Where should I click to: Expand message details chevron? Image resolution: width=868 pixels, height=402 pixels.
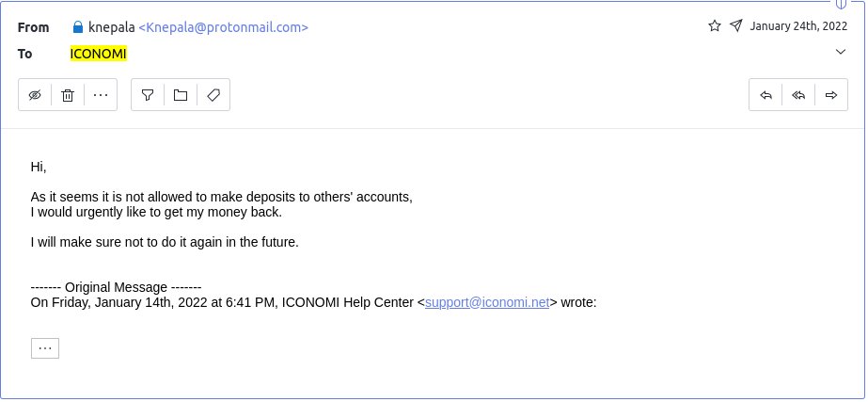[841, 52]
